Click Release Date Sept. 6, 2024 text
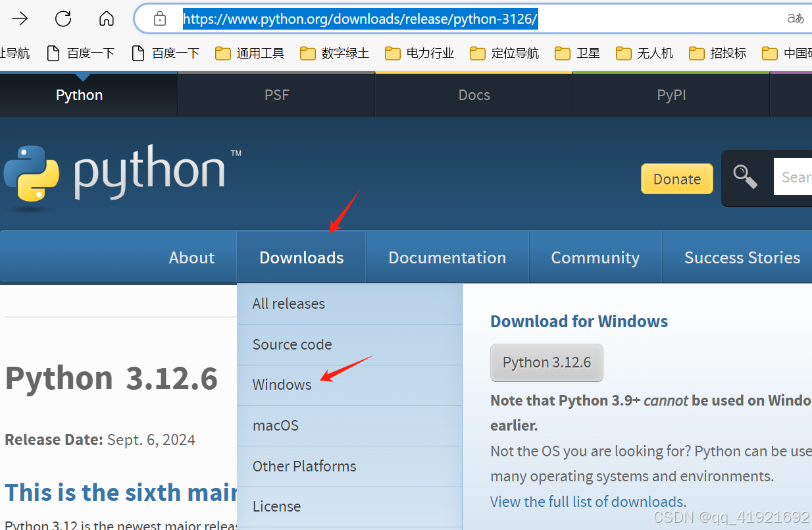 (100, 440)
